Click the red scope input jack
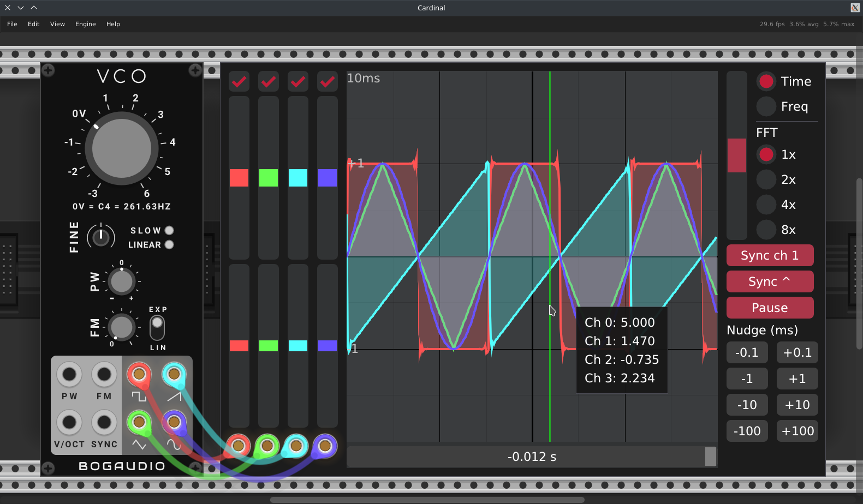 (x=238, y=446)
